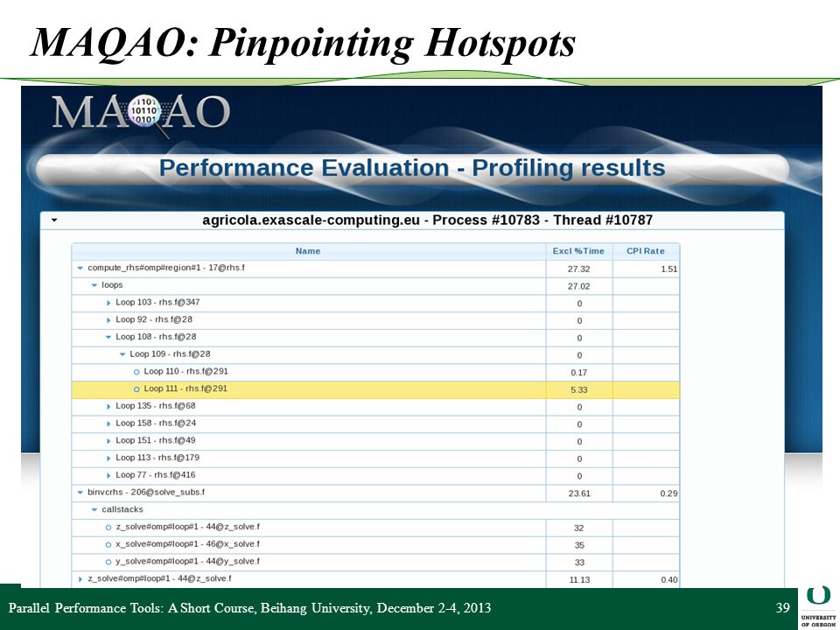Click the 11.13 time value

point(578,579)
